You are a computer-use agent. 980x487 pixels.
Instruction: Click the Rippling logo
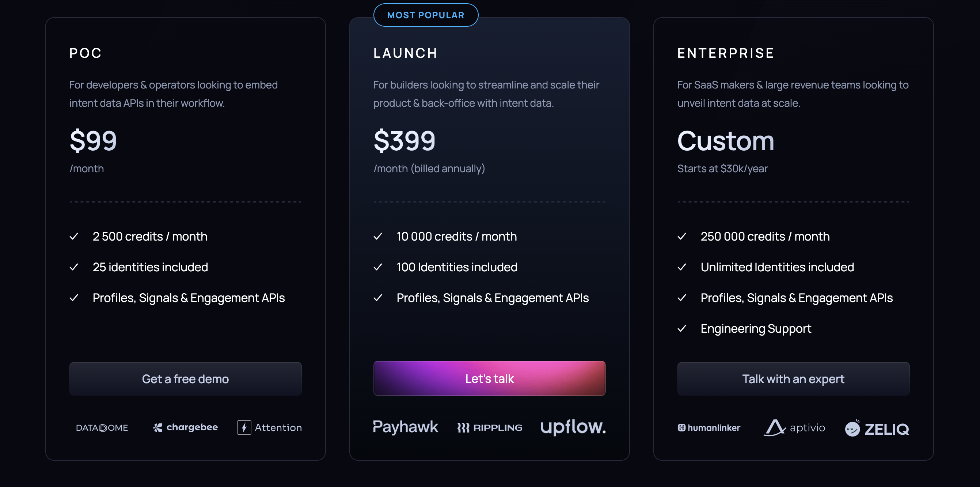[x=490, y=428]
